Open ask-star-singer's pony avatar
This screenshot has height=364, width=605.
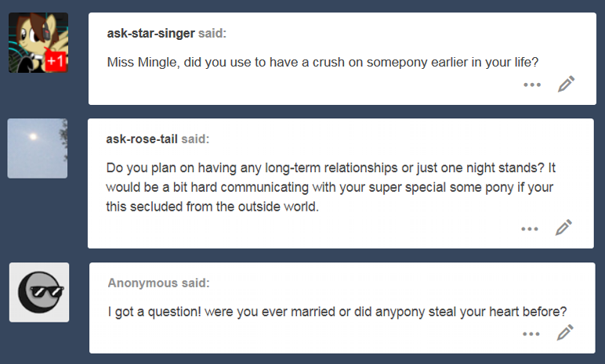pos(38,43)
